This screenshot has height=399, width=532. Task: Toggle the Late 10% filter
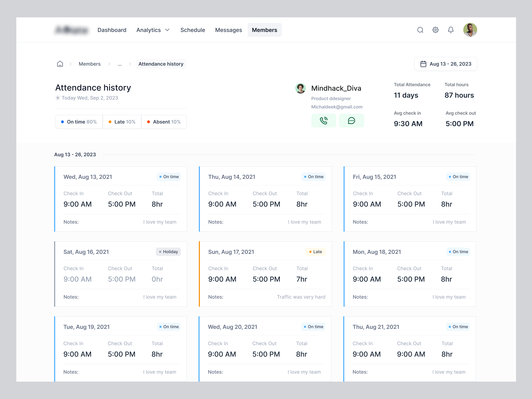coord(122,122)
